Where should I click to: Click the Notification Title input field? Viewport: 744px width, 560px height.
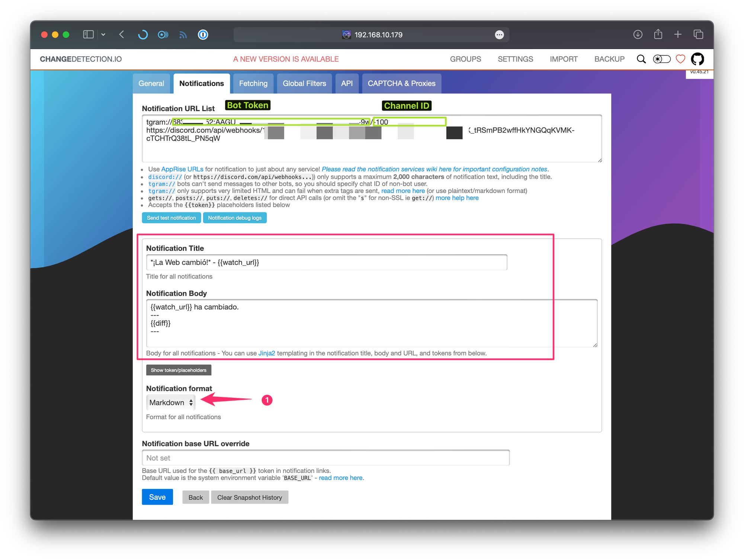(x=327, y=263)
